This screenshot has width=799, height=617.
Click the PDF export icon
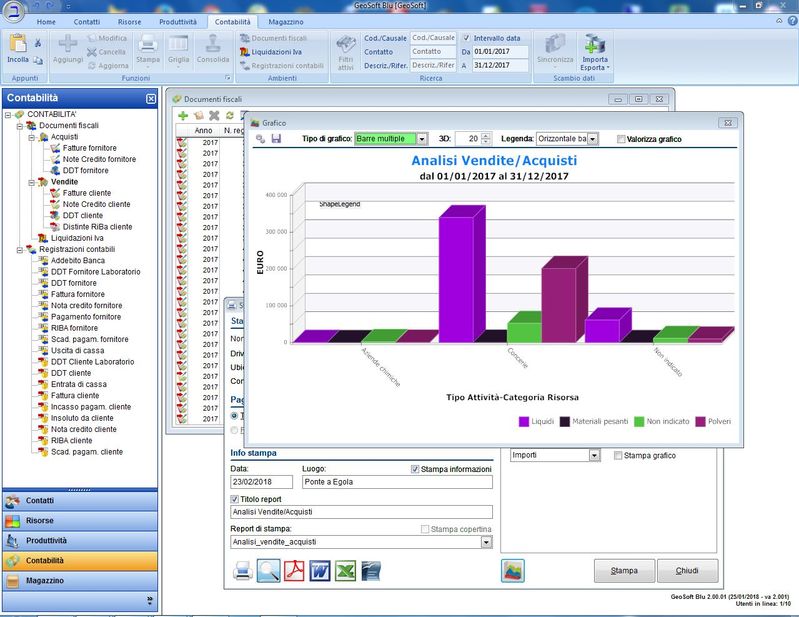tap(294, 571)
